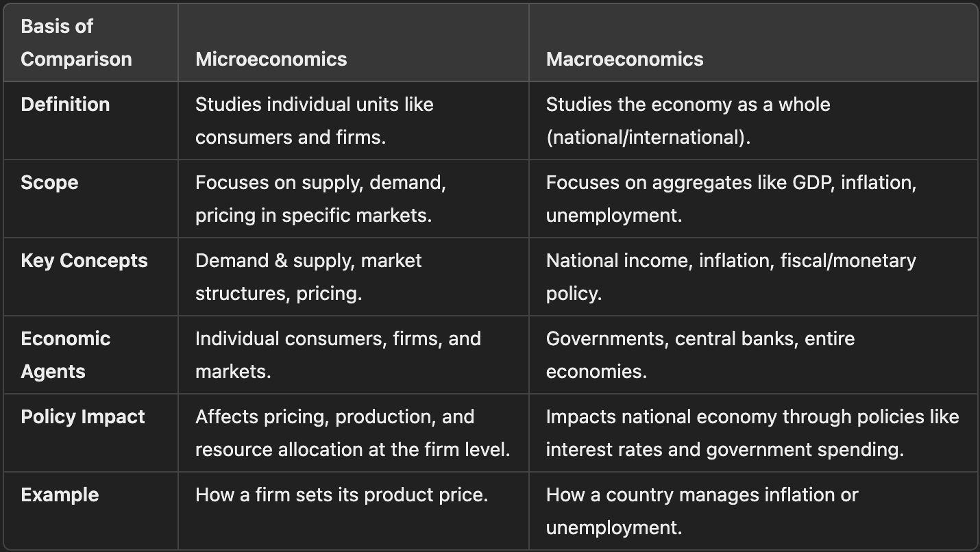Image resolution: width=980 pixels, height=552 pixels.
Task: Click the "Microeconomics" column header
Action: point(271,59)
